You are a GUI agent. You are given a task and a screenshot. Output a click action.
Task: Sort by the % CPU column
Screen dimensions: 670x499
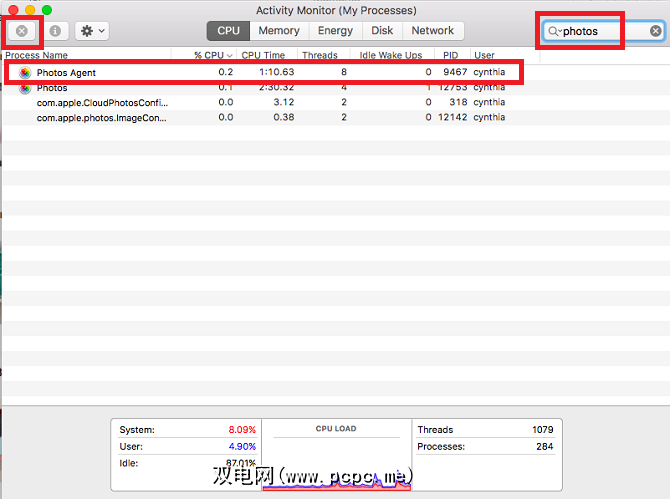pyautogui.click(x=213, y=55)
